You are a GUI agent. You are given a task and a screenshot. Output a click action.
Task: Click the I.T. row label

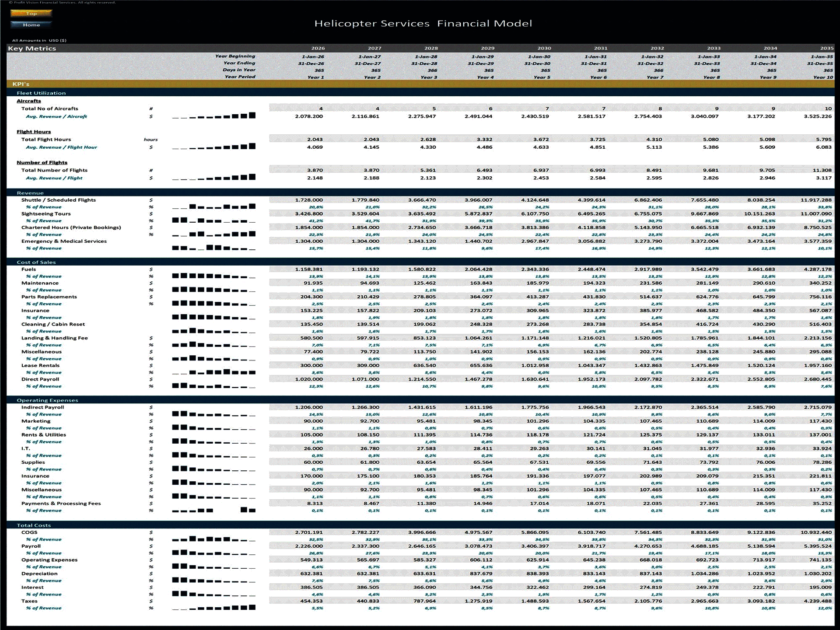coord(26,449)
